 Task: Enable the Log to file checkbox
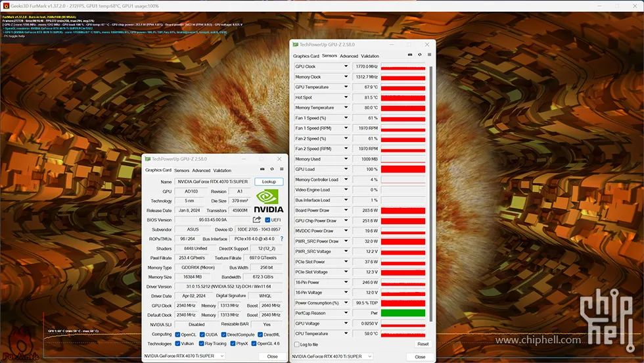(x=296, y=345)
